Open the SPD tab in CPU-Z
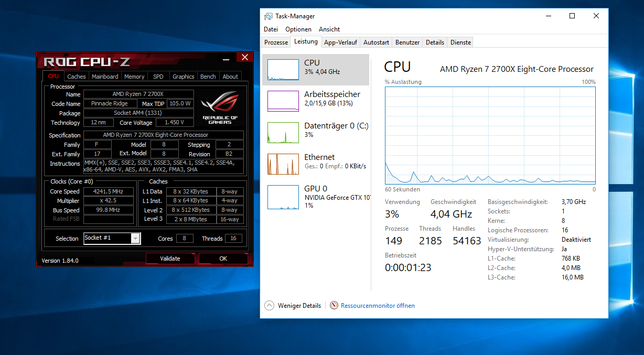This screenshot has width=644, height=355. (x=158, y=77)
